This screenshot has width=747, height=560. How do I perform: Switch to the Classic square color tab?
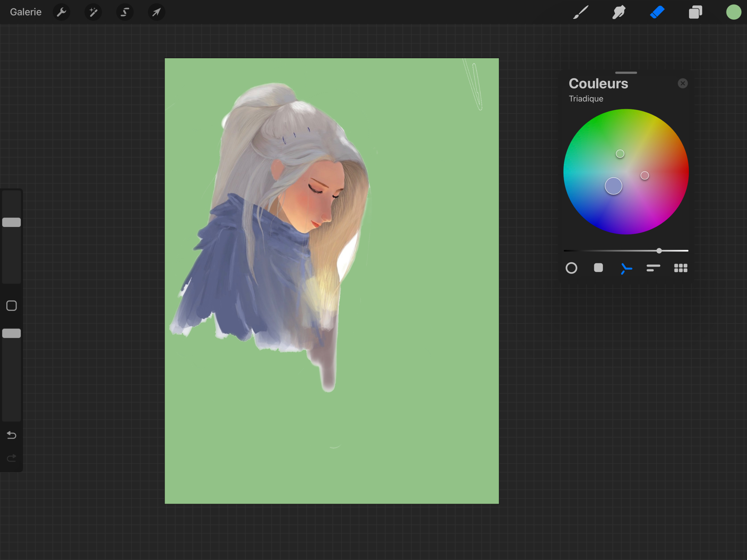(598, 268)
